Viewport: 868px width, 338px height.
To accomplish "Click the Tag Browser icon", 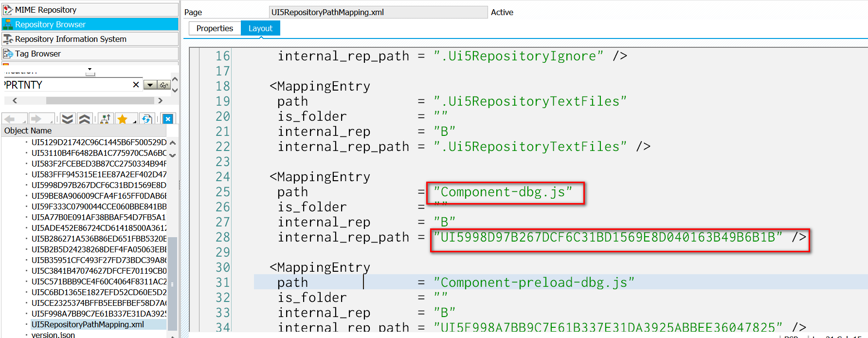I will click(x=8, y=54).
